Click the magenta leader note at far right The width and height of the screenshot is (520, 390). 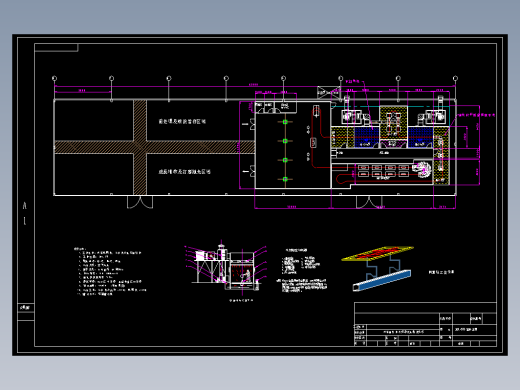476,115
